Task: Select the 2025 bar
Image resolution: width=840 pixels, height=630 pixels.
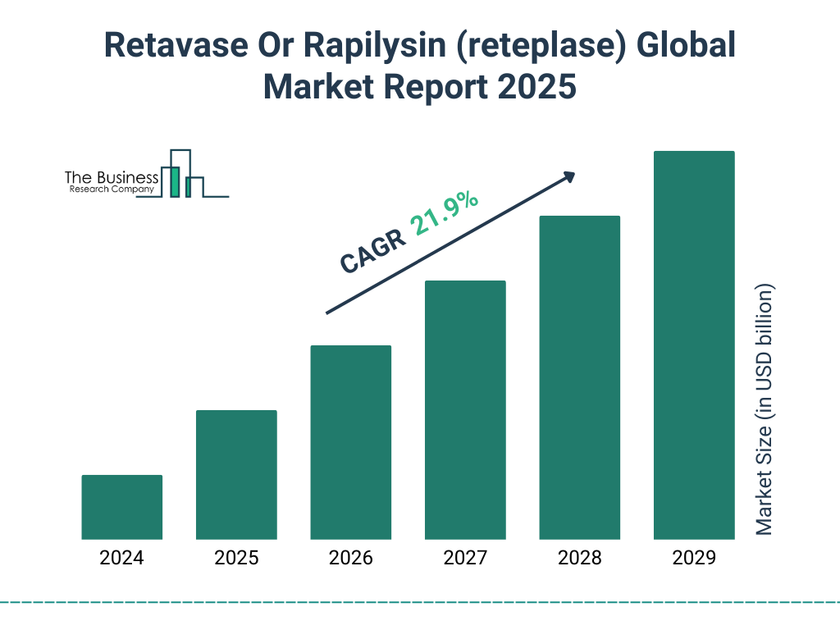Action: [x=236, y=475]
